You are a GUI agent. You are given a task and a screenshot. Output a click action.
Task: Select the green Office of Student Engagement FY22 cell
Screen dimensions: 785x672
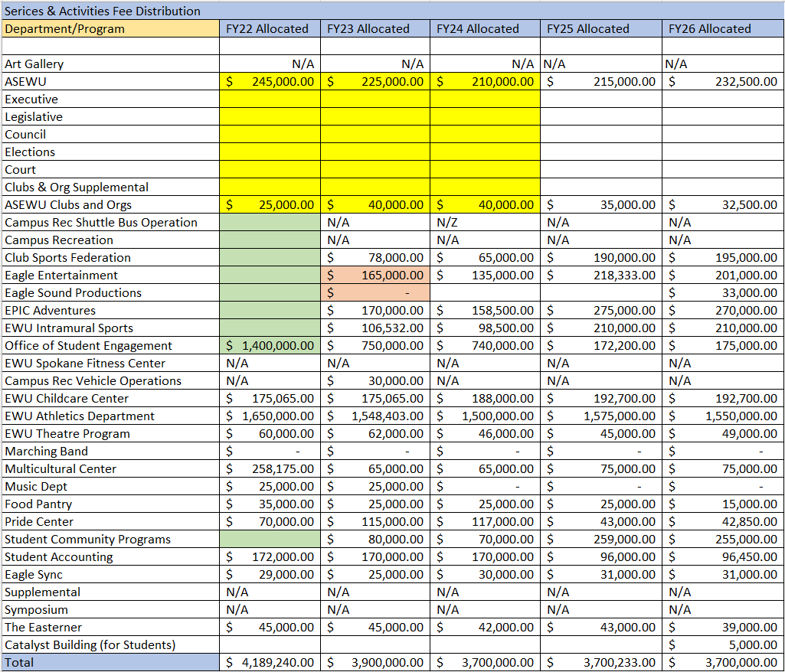pos(269,346)
